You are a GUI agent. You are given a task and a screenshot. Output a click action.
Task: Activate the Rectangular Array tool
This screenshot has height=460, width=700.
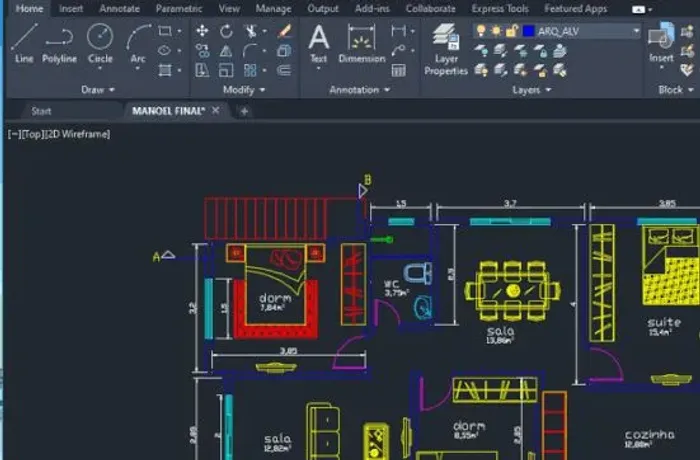[x=250, y=70]
